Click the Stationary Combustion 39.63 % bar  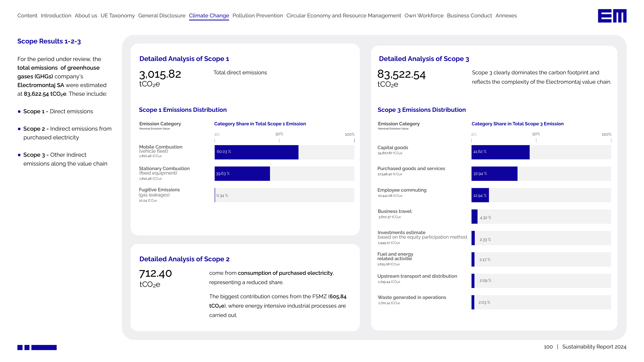[x=242, y=174]
